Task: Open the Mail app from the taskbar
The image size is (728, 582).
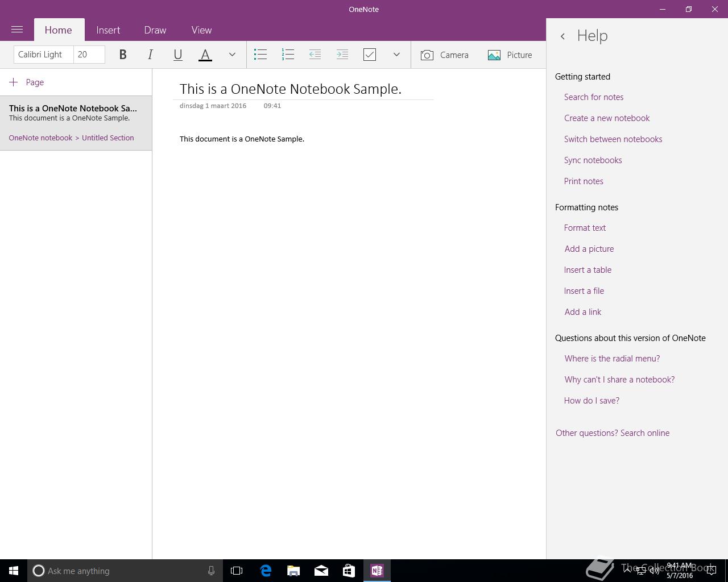Action: tap(321, 571)
